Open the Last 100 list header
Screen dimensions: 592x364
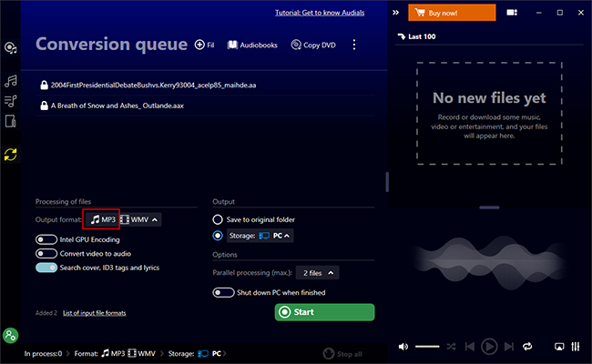point(417,36)
